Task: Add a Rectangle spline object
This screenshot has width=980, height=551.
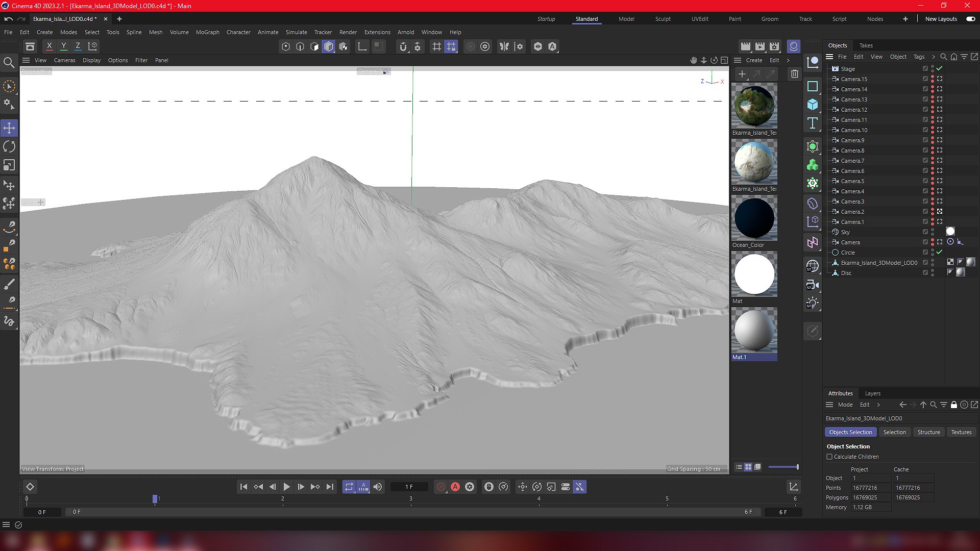Action: click(x=813, y=86)
